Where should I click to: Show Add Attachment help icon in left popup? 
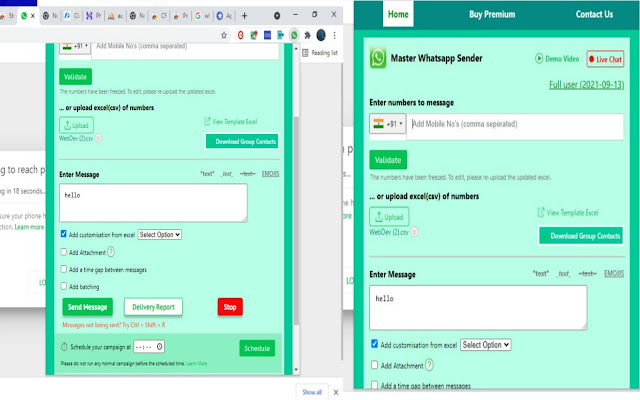(x=111, y=252)
